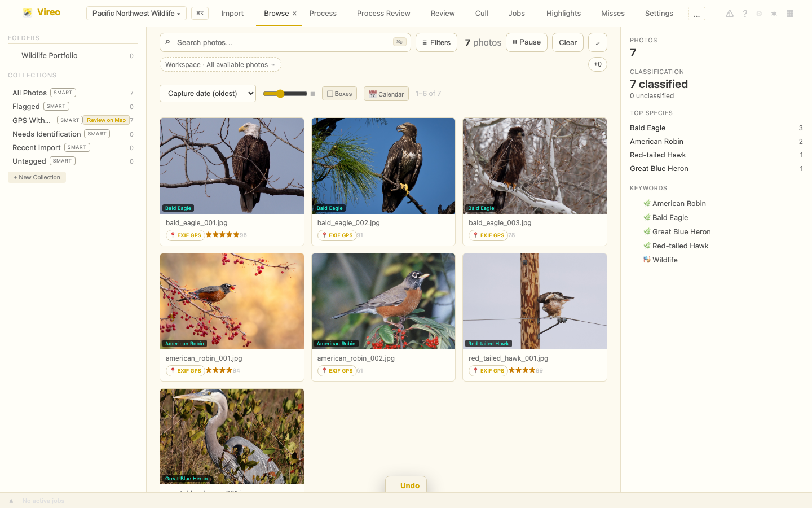
Task: Open the Workspace · All available photos scope chip
Action: pyautogui.click(x=220, y=64)
